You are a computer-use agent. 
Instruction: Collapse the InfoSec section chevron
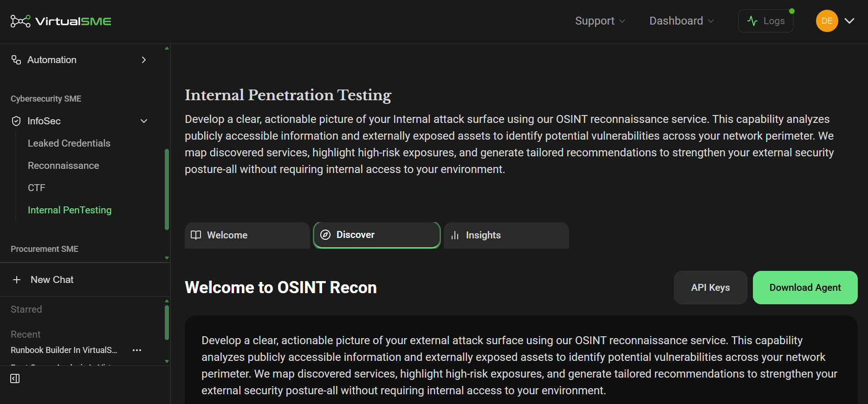click(x=144, y=121)
